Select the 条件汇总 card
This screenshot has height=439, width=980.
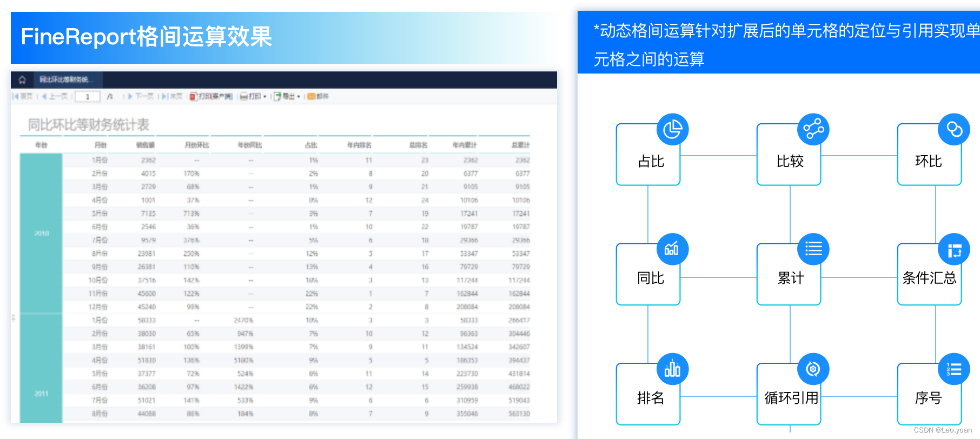(930, 275)
